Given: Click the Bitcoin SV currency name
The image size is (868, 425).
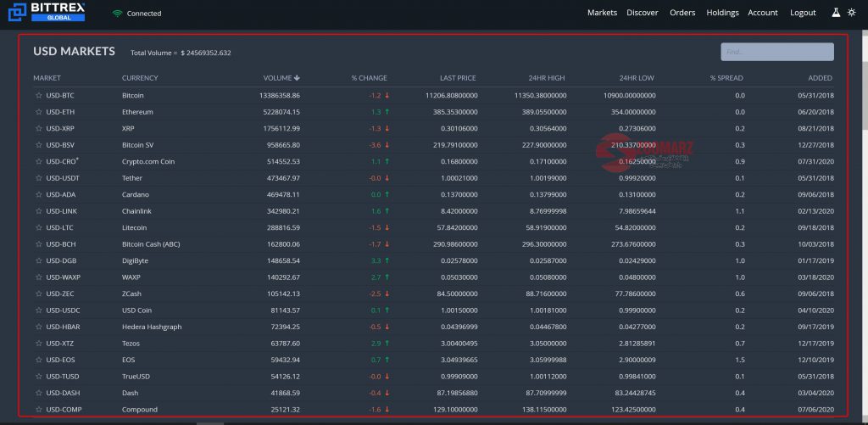Looking at the screenshot, I should point(138,145).
